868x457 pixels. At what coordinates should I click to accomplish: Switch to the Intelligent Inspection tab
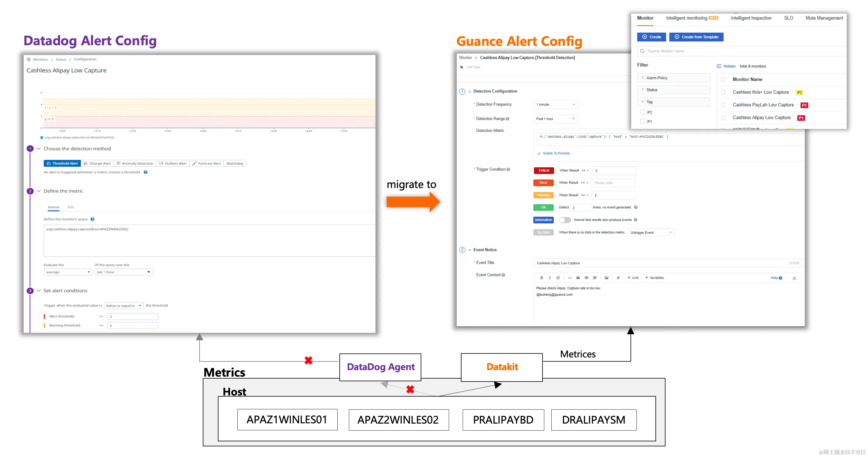[x=751, y=18]
